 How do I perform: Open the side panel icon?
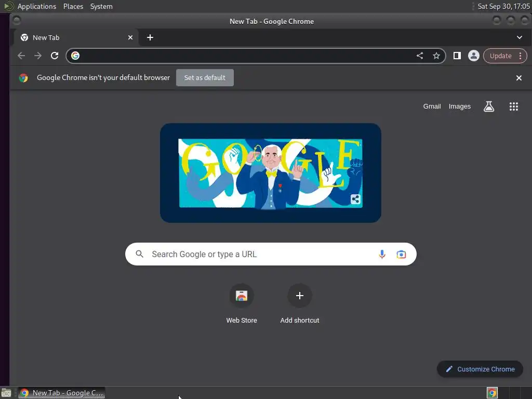(457, 56)
